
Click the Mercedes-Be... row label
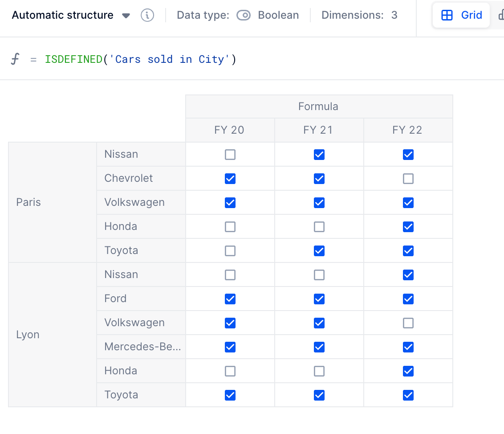pyautogui.click(x=141, y=347)
